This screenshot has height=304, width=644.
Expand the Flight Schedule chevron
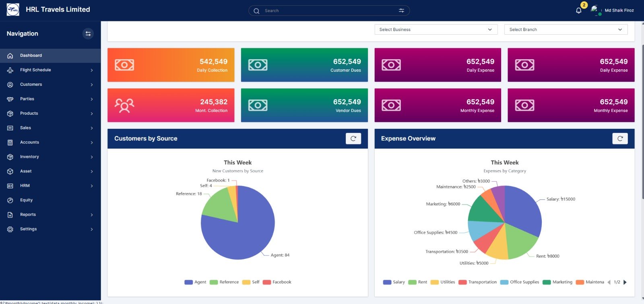(x=92, y=70)
